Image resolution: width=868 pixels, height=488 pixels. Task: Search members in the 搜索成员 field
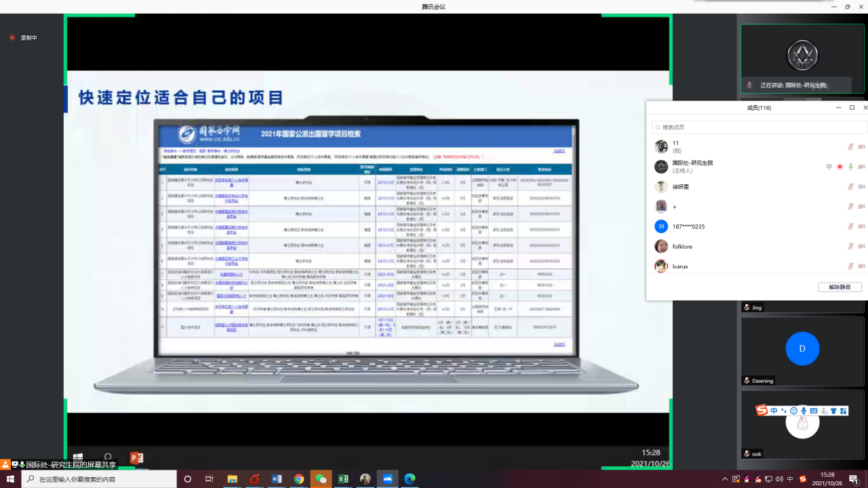pos(759,127)
